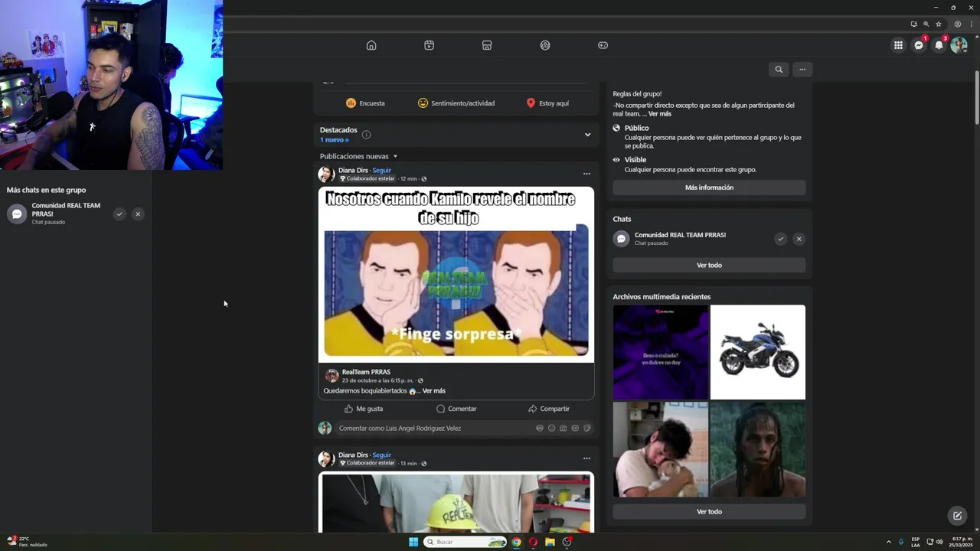Viewport: 980px width, 551px height.
Task: Open the browser zoom icon in address bar
Action: (926, 24)
